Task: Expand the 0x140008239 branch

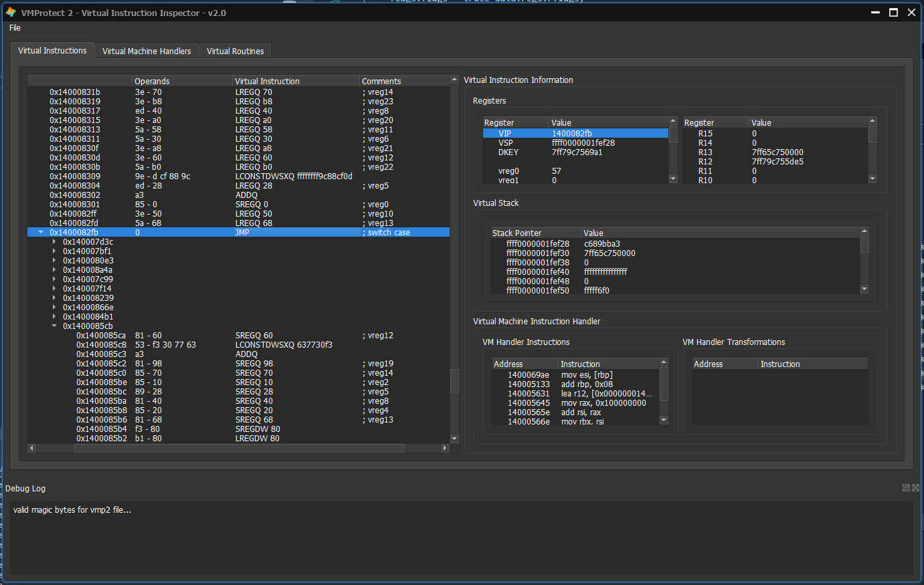Action: (54, 298)
